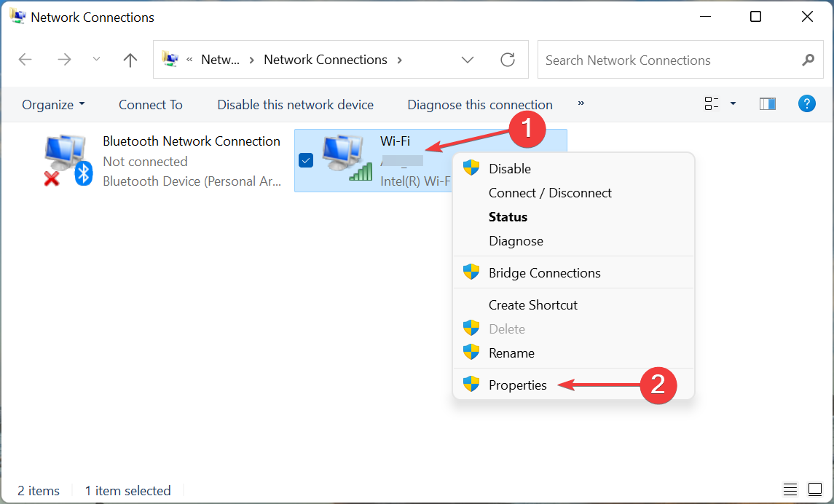Viewport: 834px width, 504px height.
Task: Expand the address bar history dropdown
Action: click(x=467, y=60)
